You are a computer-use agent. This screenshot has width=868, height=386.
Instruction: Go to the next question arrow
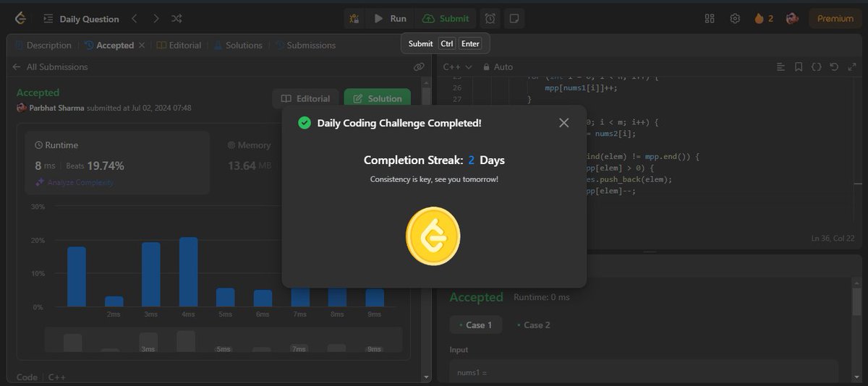tap(156, 18)
